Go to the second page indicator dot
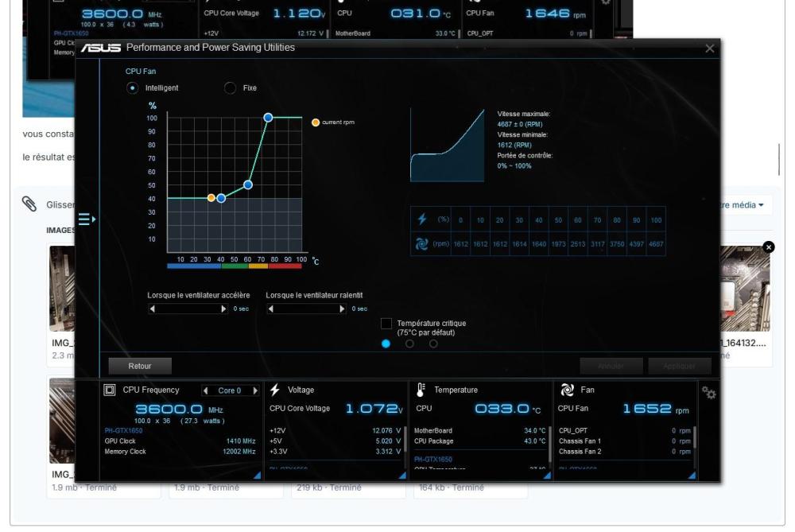The width and height of the screenshot is (795, 532). coord(409,344)
